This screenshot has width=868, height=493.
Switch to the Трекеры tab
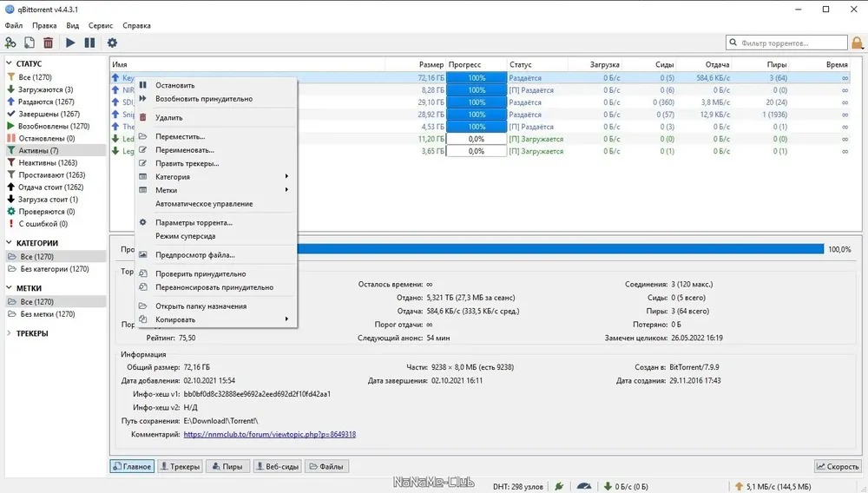point(180,466)
